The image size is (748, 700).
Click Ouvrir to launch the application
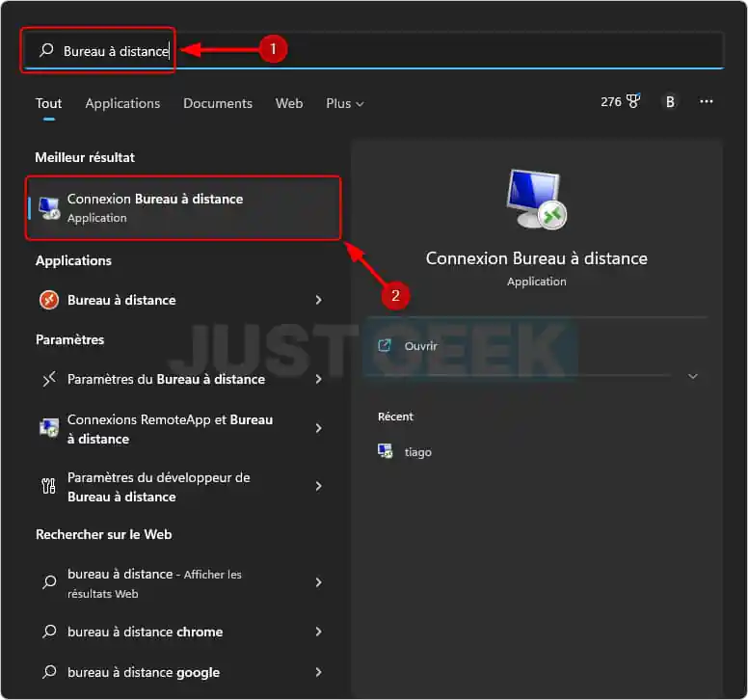pyautogui.click(x=420, y=346)
